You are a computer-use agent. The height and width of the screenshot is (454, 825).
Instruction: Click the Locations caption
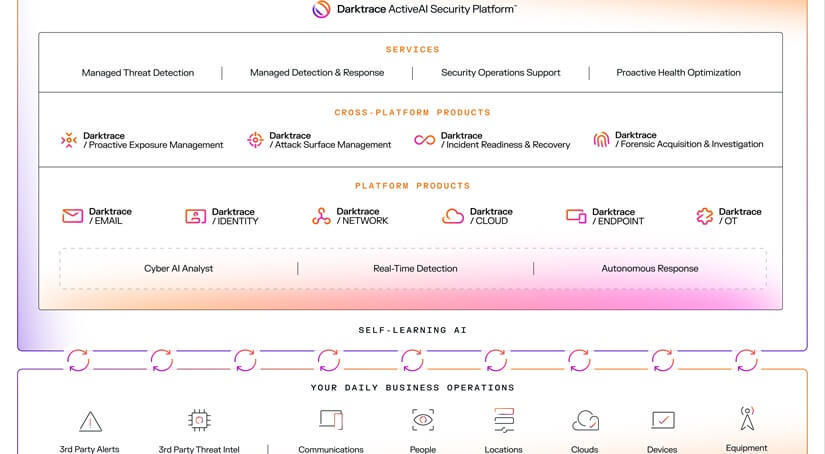coord(504,449)
